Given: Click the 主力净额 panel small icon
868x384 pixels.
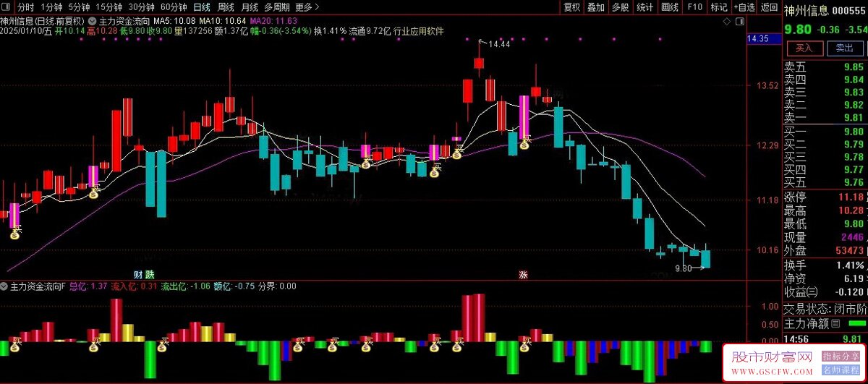Looking at the screenshot, I should click(x=835, y=323).
